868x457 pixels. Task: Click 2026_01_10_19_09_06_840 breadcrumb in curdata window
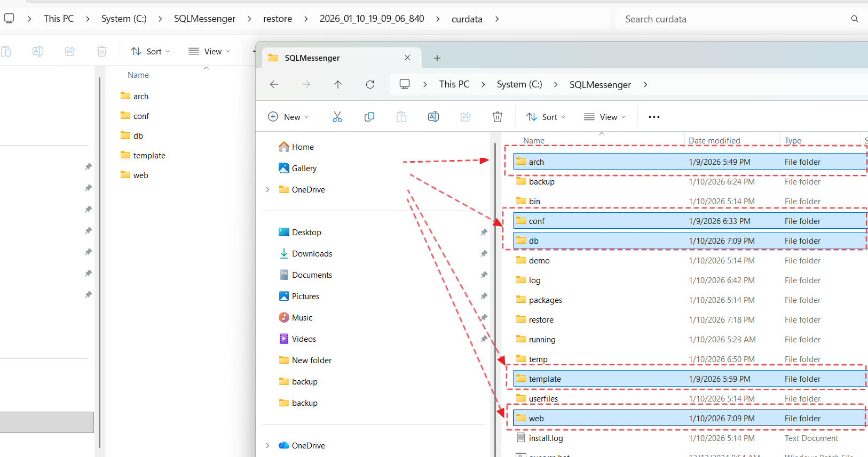372,19
